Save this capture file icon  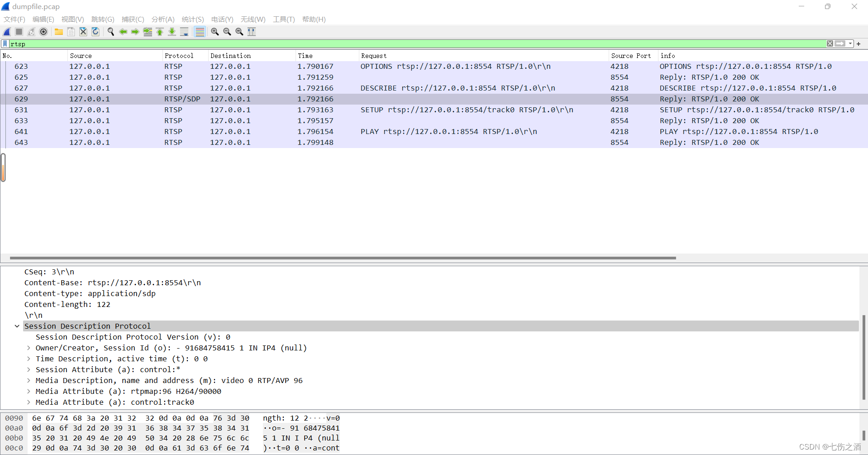(x=71, y=32)
